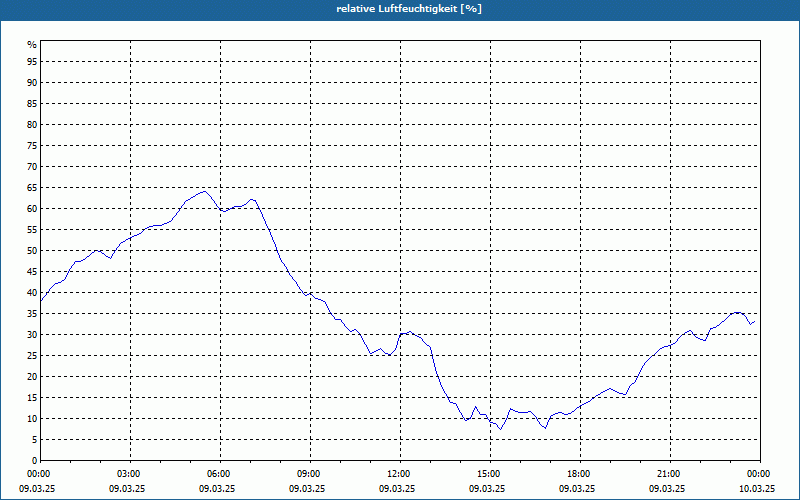Click the 0 y-axis label
This screenshot has height=500, width=800.
(x=35, y=461)
